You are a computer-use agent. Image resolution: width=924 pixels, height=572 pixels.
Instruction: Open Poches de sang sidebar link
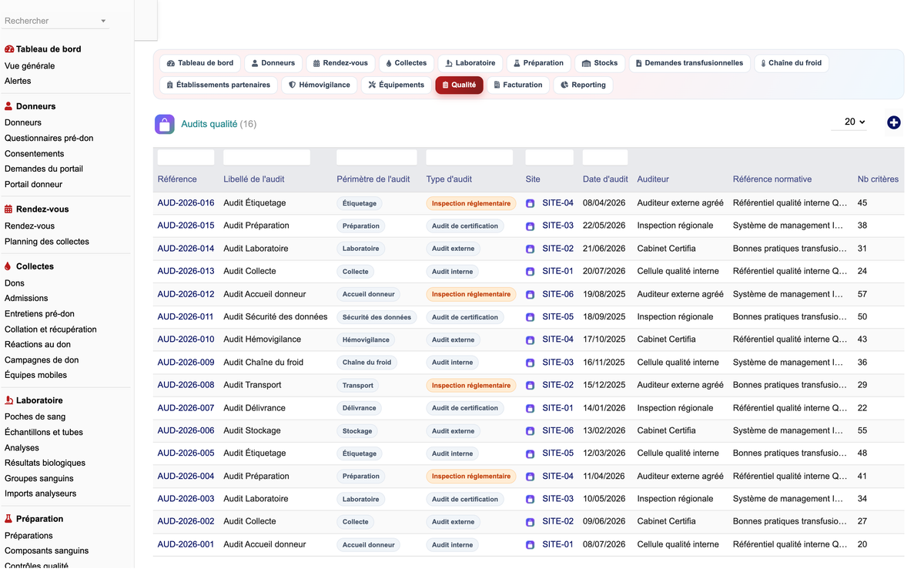coord(35,417)
